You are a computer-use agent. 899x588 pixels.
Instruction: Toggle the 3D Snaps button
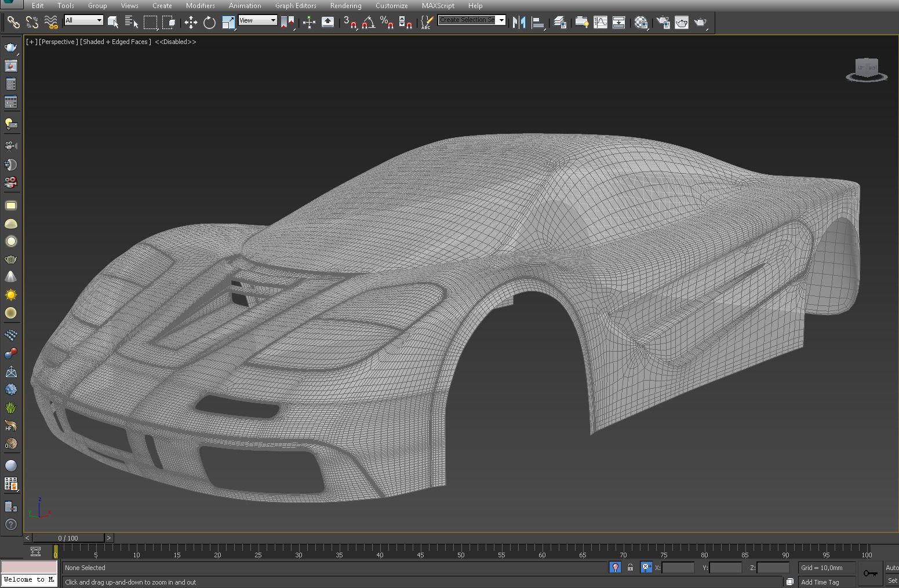click(x=350, y=23)
